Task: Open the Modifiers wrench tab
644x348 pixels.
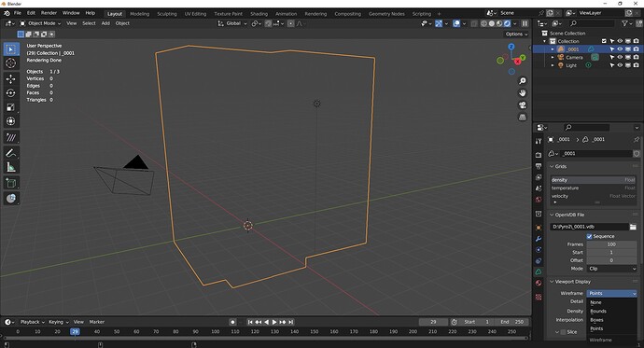Action: coord(539,239)
